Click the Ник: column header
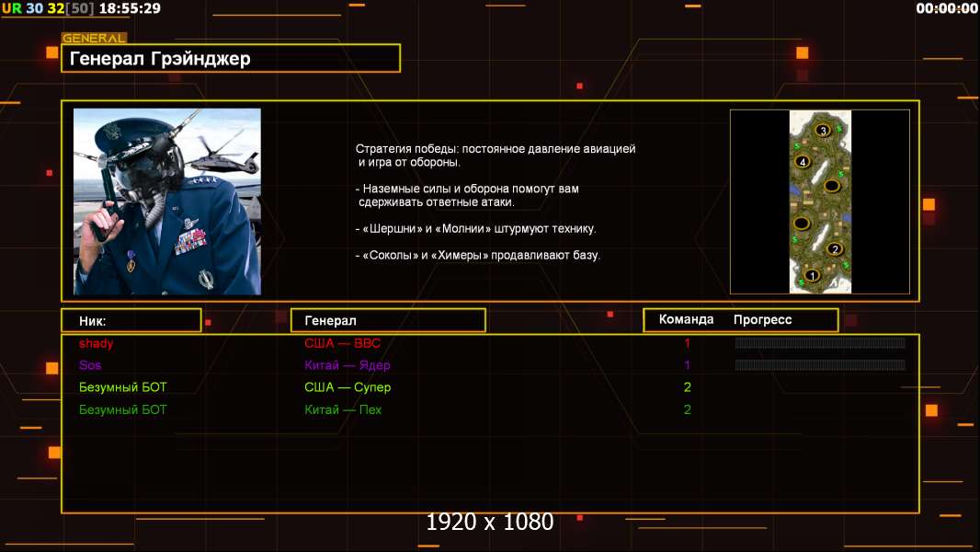Image resolution: width=980 pixels, height=552 pixels. click(x=131, y=320)
